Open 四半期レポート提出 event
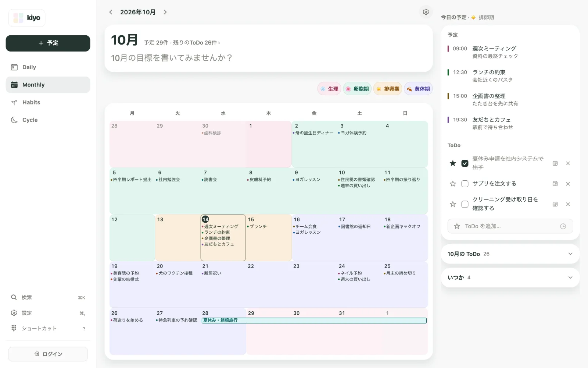Screen dimensions: 588x368 click(x=131, y=180)
